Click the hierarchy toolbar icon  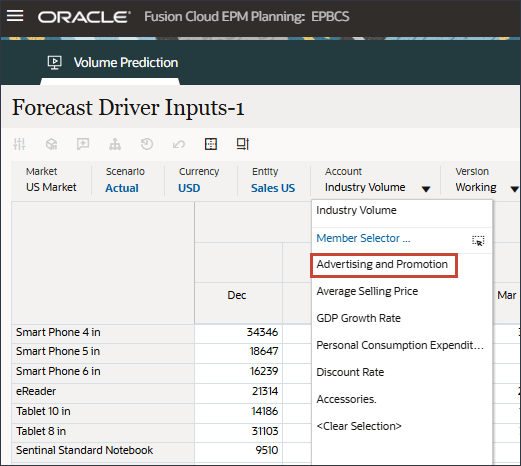click(115, 144)
